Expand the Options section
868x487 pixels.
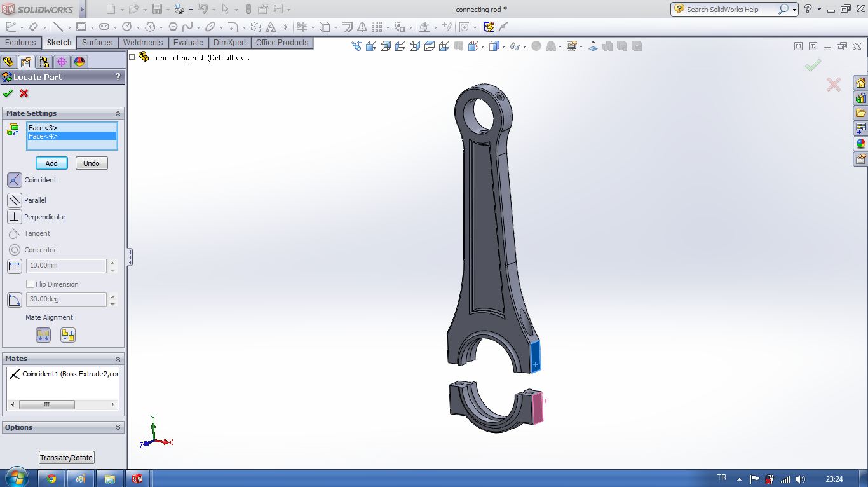click(x=118, y=427)
